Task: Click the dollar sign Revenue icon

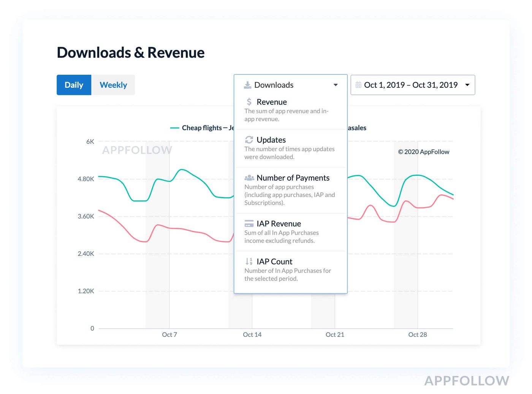Action: pyautogui.click(x=249, y=102)
